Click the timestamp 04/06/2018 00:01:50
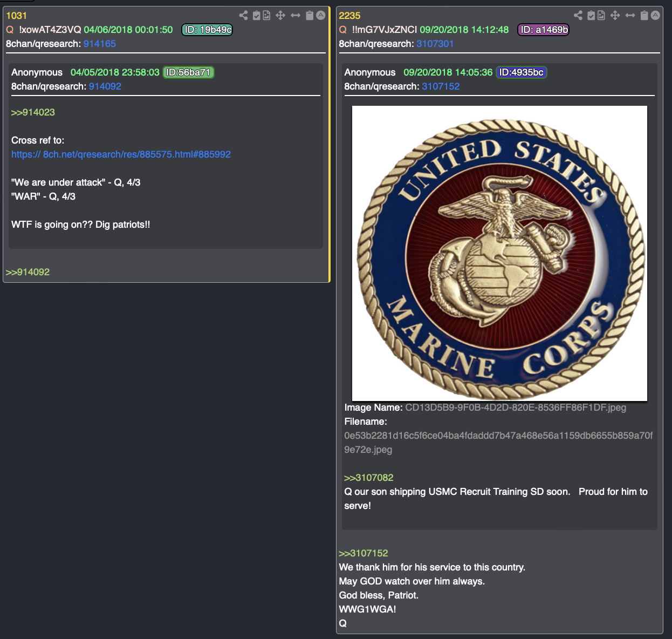Image resolution: width=672 pixels, height=639 pixels. coord(128,30)
